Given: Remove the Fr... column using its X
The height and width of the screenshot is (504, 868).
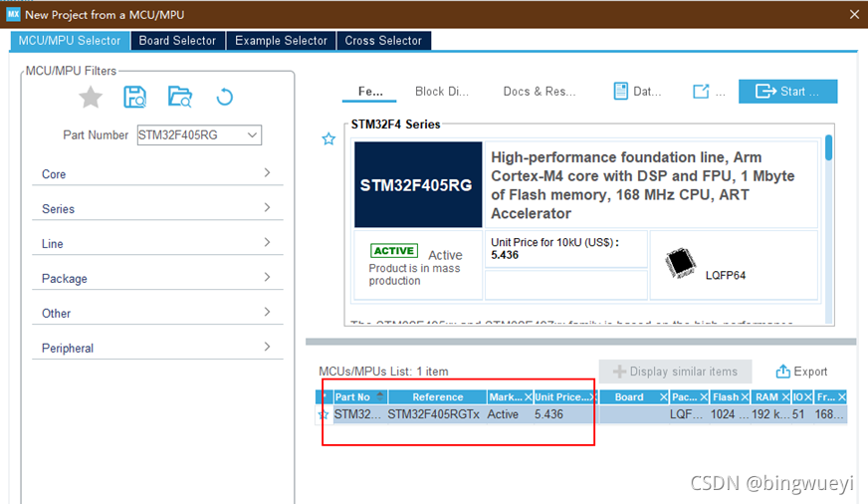Looking at the screenshot, I should pyautogui.click(x=842, y=397).
